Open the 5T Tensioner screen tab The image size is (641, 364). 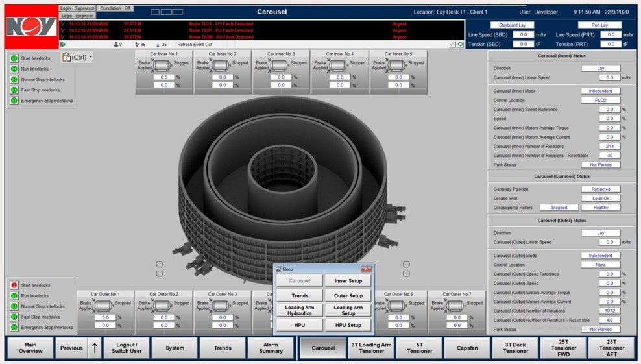[420, 348]
